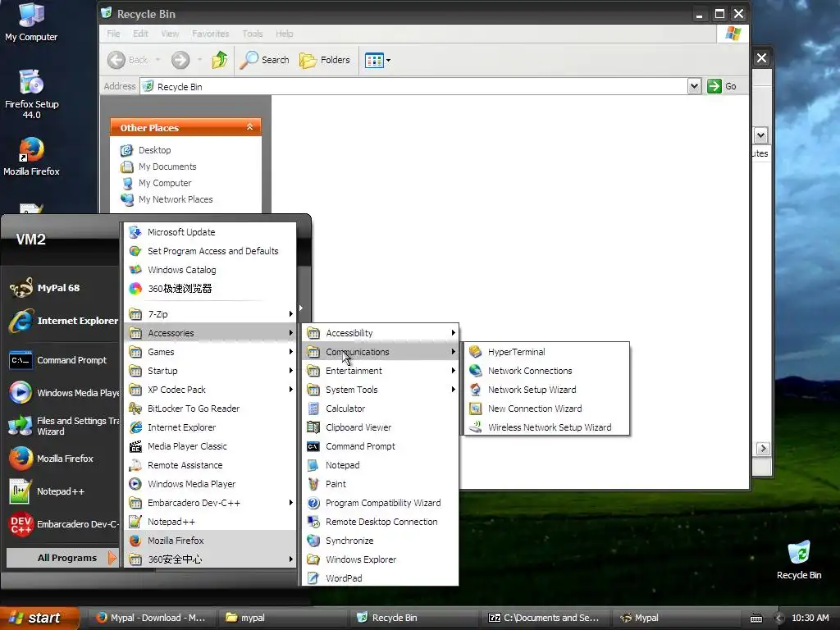Open Network Connections item
Image resolution: width=840 pixels, height=630 pixels.
(546, 371)
